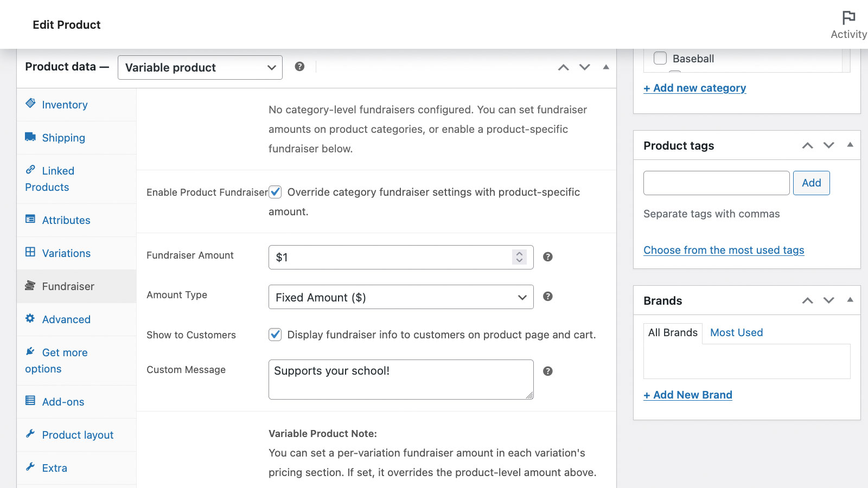
Task: Disable Show to Customers display option
Action: coord(275,335)
